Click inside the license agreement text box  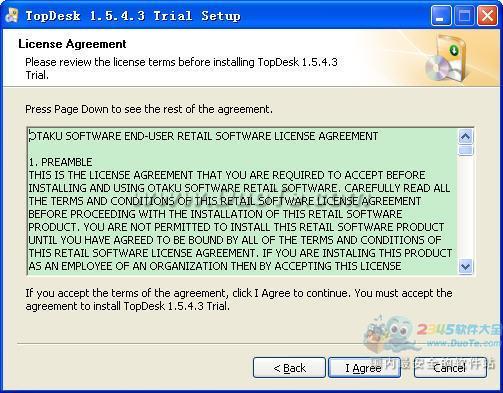[x=242, y=201]
